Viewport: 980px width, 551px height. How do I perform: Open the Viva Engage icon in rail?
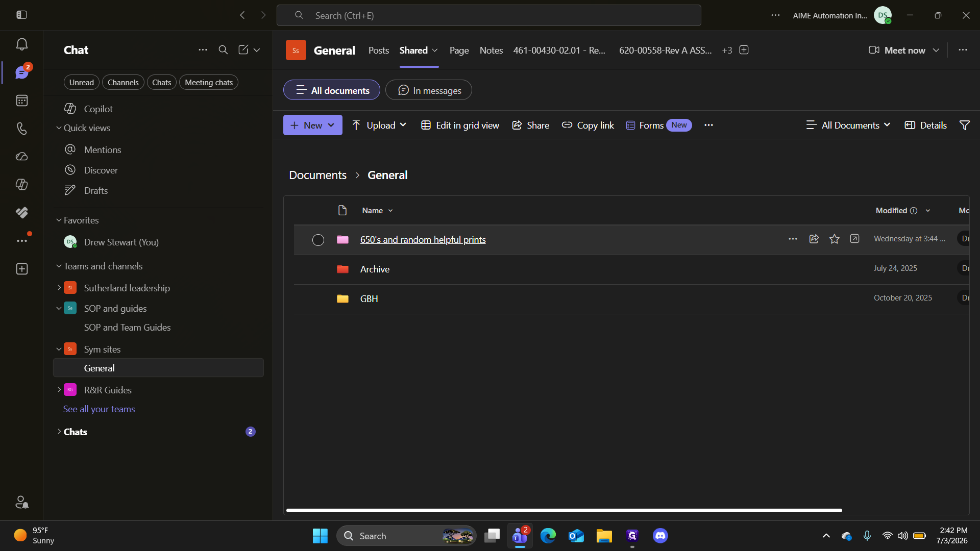[21, 212]
